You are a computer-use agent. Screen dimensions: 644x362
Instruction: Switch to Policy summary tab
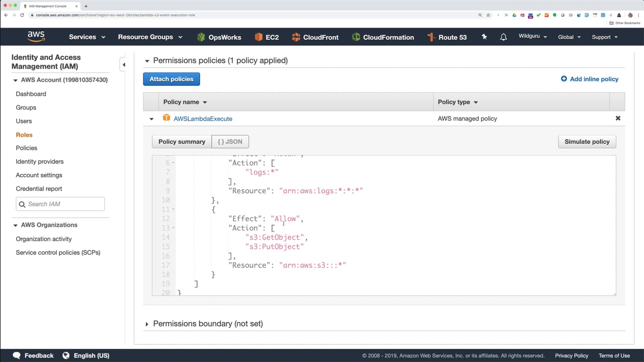click(x=182, y=142)
